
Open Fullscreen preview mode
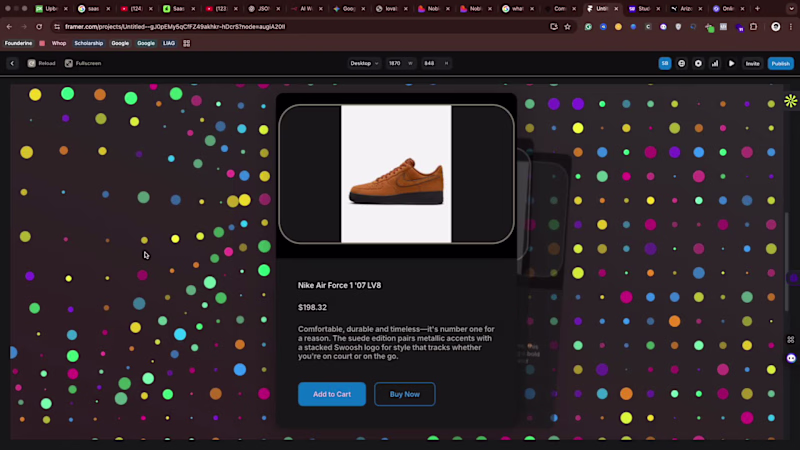[x=83, y=63]
